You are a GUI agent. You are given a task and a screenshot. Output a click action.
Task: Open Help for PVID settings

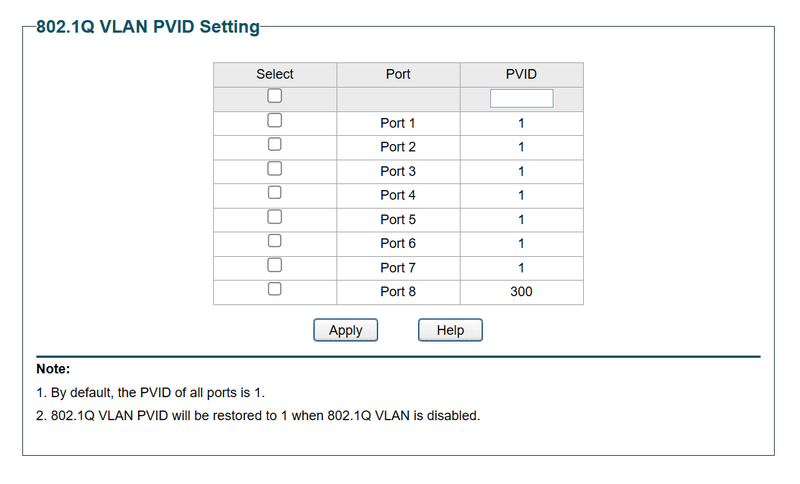tap(450, 330)
